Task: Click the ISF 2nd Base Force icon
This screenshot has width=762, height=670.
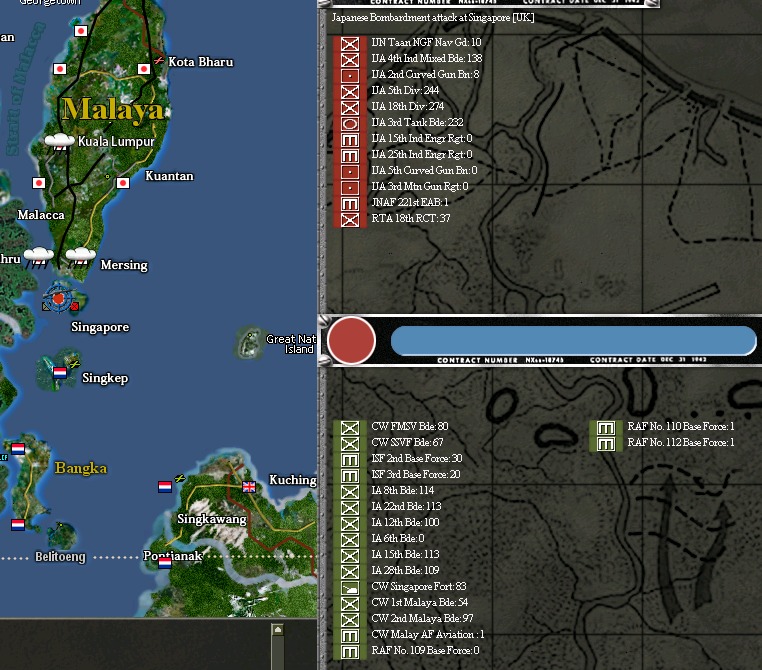Action: tap(350, 460)
